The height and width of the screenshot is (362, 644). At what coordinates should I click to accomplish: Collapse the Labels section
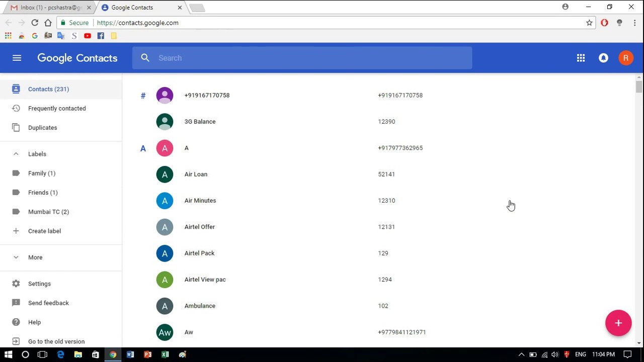[16, 154]
